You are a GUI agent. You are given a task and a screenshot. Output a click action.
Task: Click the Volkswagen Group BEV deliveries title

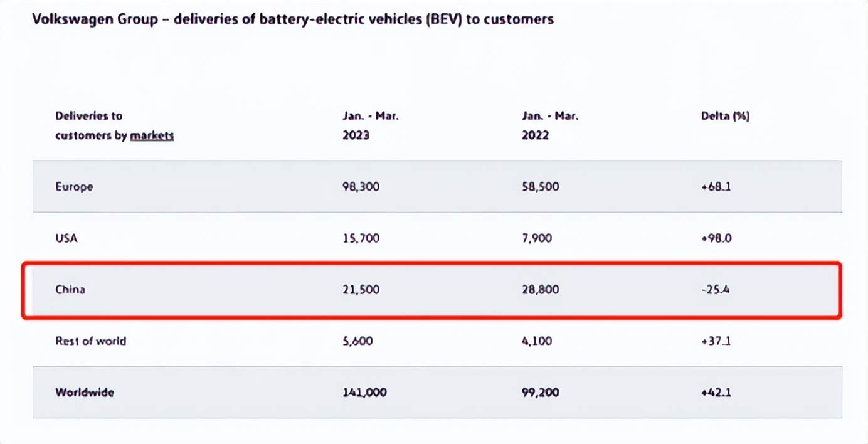[292, 19]
